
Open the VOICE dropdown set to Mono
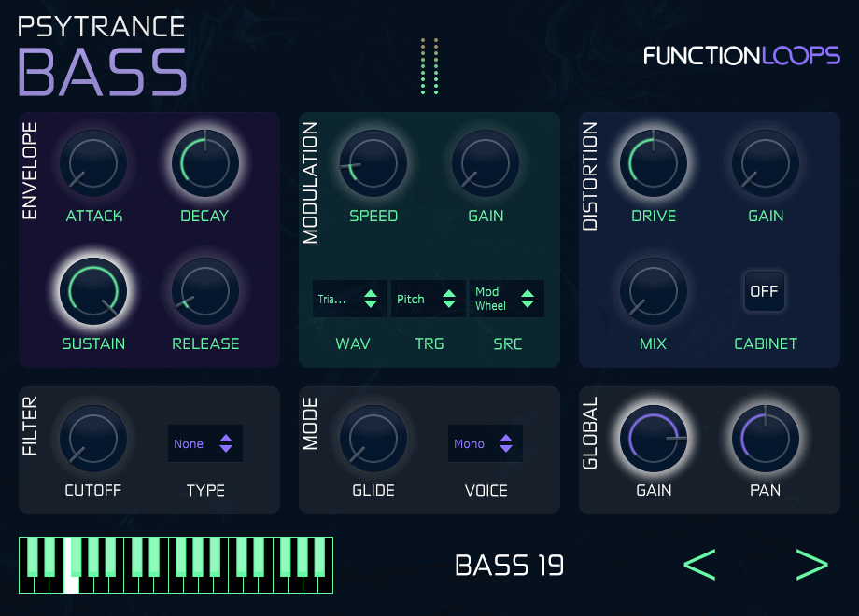click(x=485, y=443)
